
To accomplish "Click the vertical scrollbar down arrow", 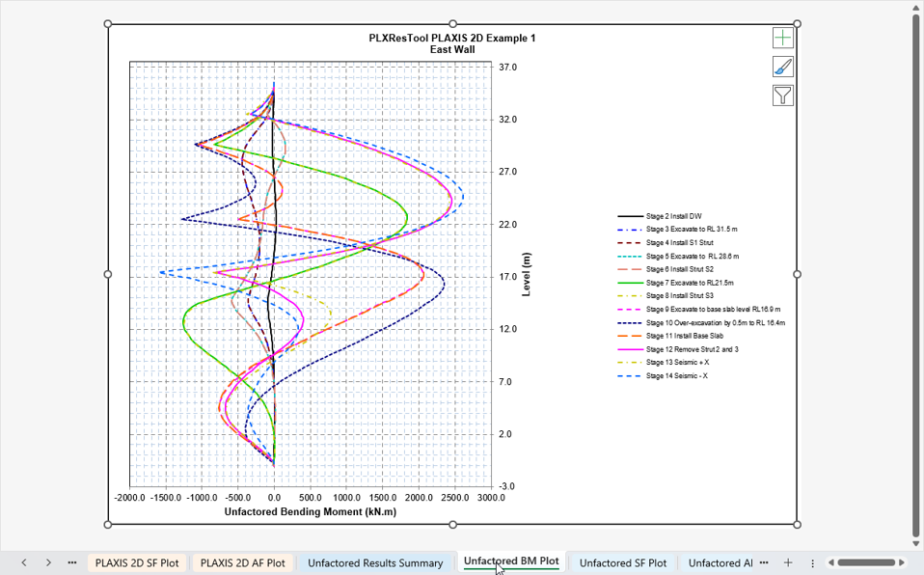I will (x=915, y=544).
